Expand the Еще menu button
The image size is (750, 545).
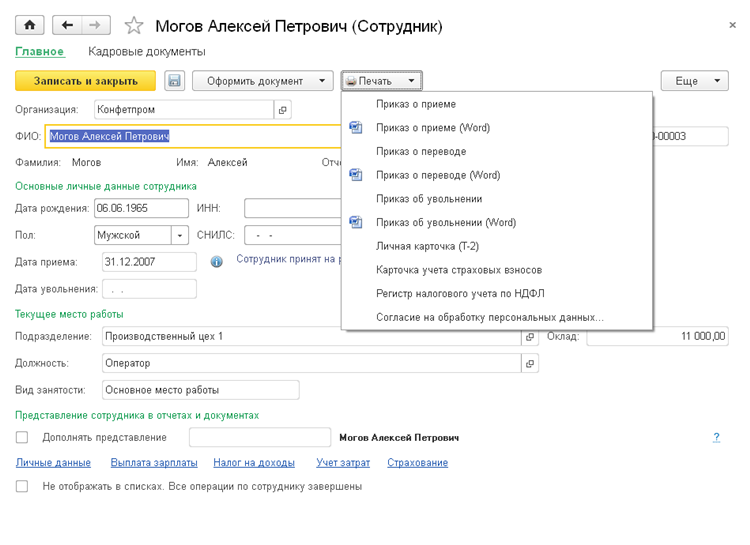[x=694, y=81]
